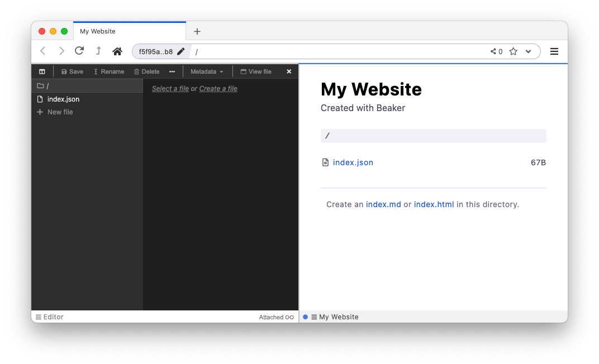This screenshot has height=364, width=599.
Task: Open a new browser tab with the plus button
Action: (x=197, y=31)
